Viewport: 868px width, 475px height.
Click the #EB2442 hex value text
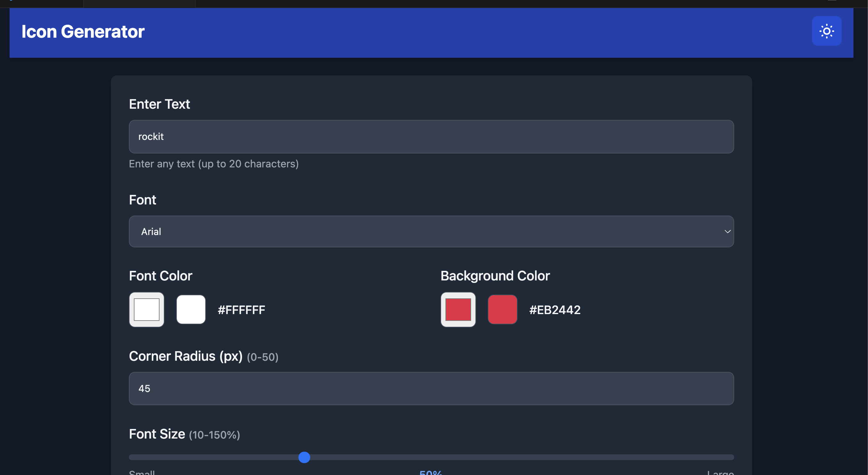[555, 310]
